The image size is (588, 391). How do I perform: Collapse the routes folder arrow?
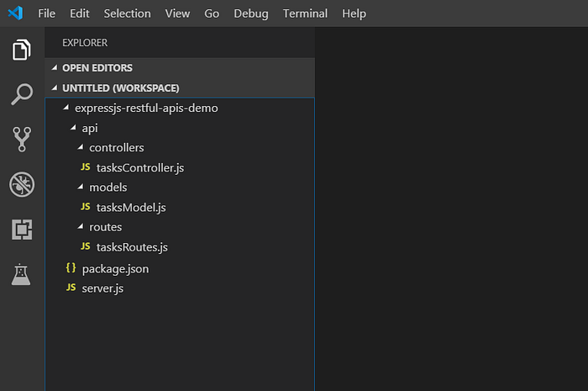coord(81,227)
